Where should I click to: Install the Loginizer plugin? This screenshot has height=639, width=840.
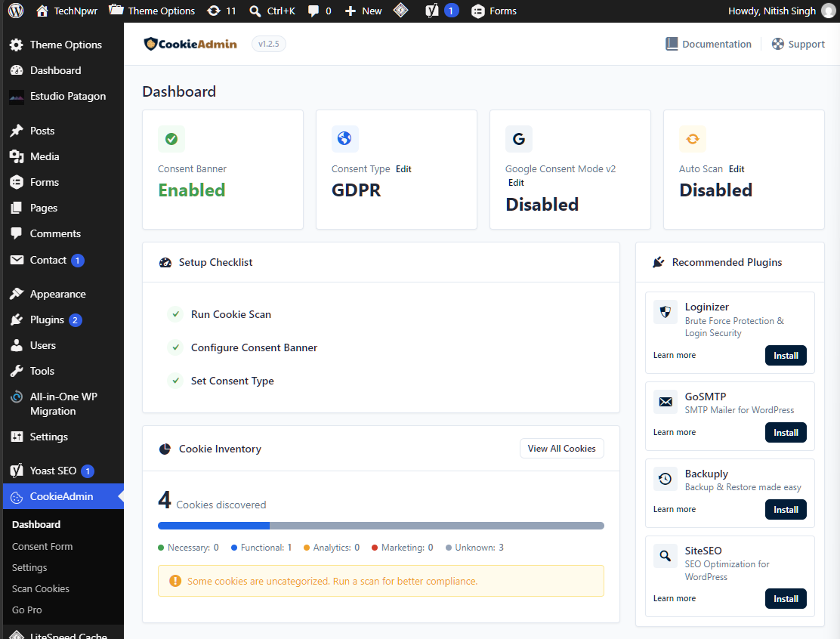(x=786, y=356)
